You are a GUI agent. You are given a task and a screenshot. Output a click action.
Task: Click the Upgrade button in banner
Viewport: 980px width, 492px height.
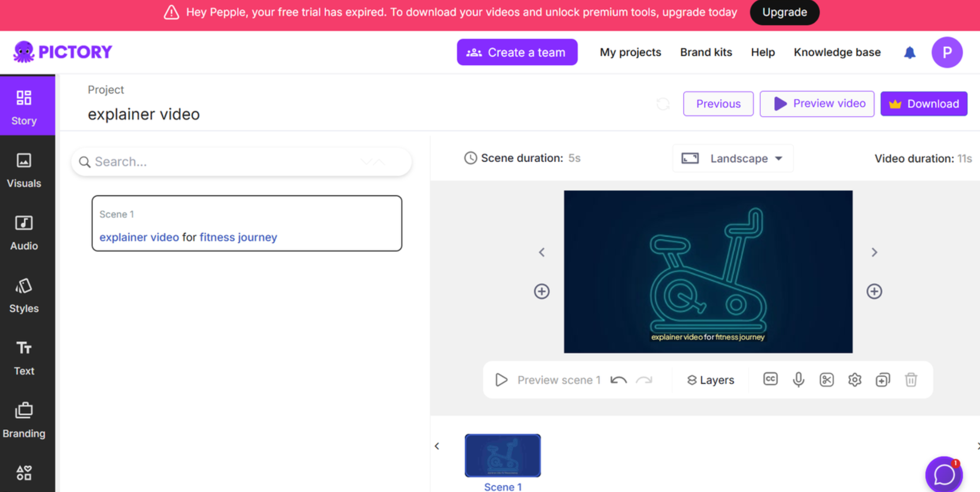click(x=784, y=12)
